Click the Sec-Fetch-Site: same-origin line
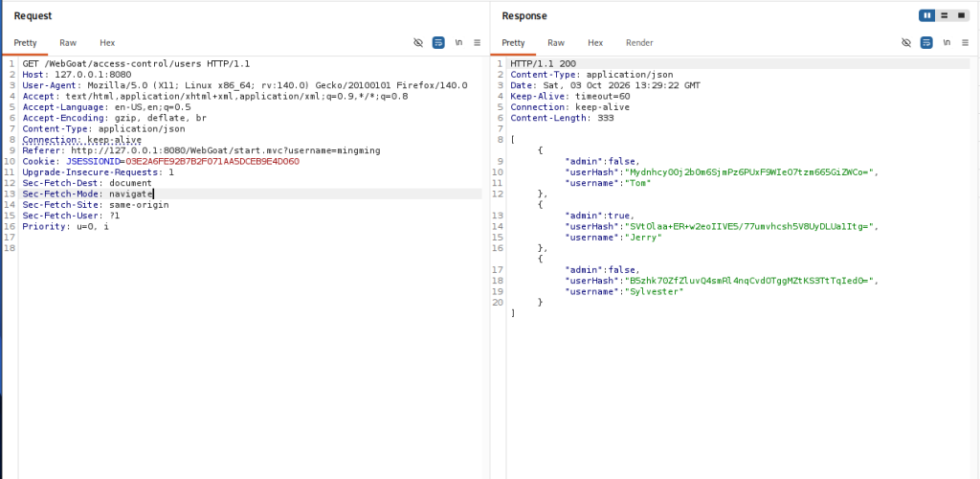The height and width of the screenshot is (479, 980). 96,204
